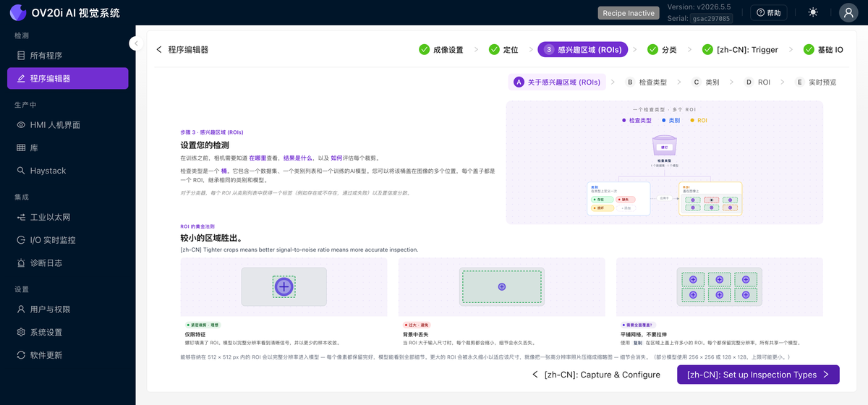Select sub-step E 实时预览
This screenshot has height=405, width=868.
pos(815,82)
